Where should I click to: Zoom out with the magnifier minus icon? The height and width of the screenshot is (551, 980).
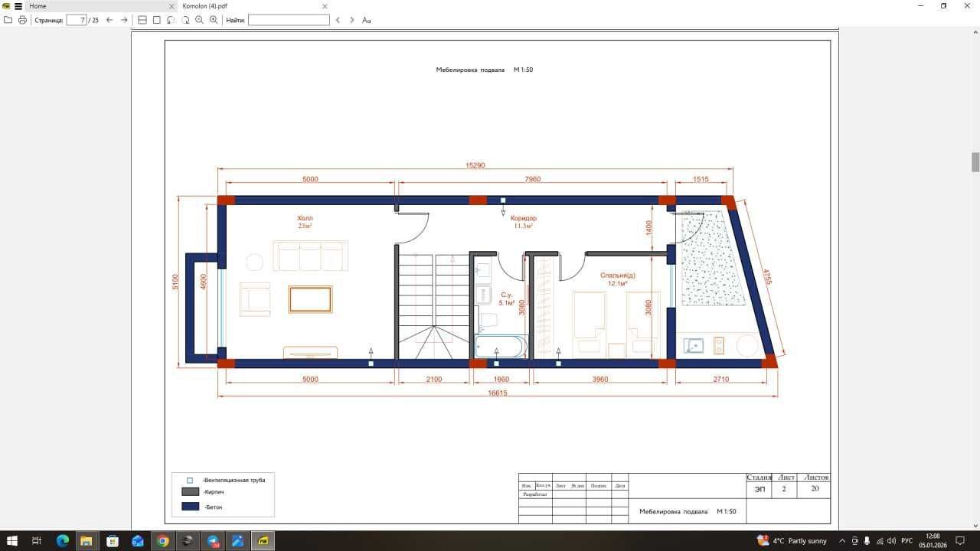(199, 20)
